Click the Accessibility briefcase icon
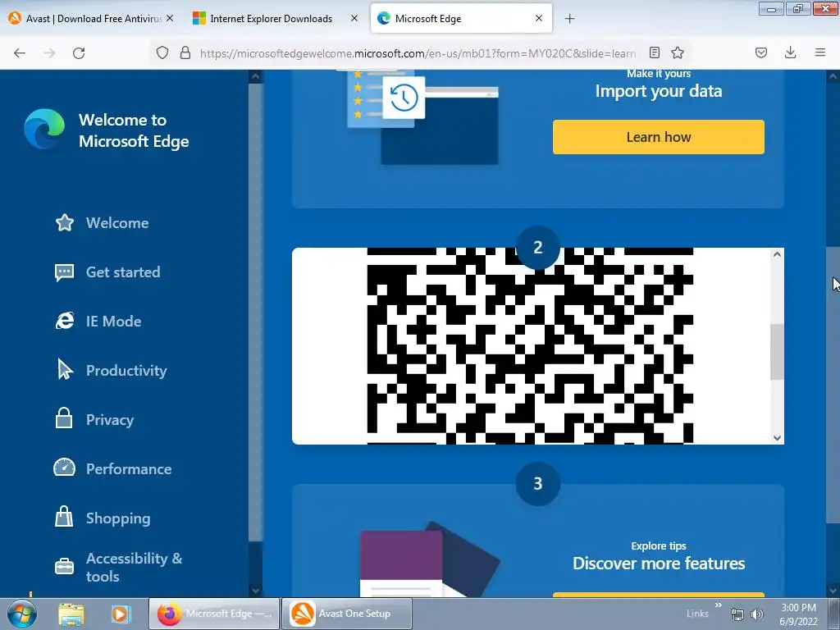 [x=64, y=566]
